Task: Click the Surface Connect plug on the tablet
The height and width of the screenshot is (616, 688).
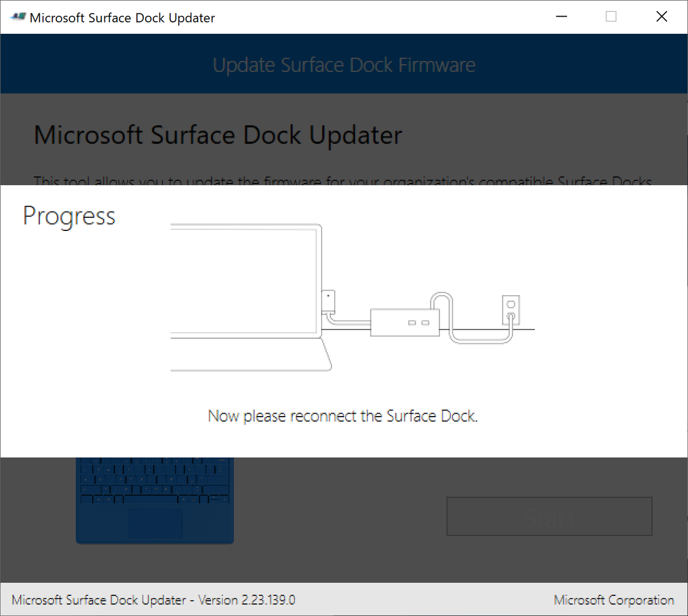Action: pyautogui.click(x=328, y=301)
